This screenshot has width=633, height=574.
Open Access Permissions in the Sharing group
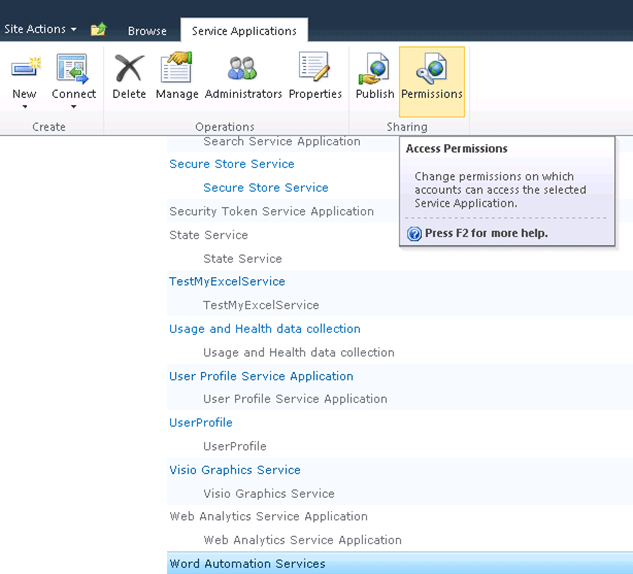pos(432,81)
